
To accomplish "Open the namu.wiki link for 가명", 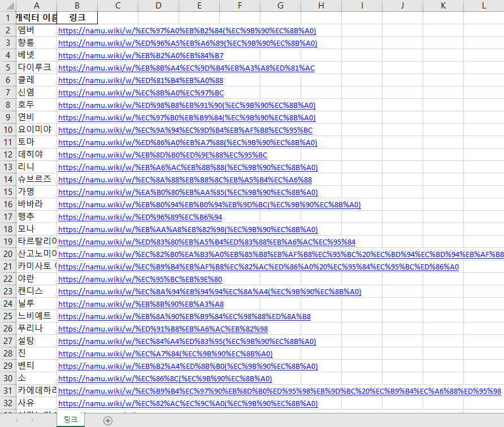I will pyautogui.click(x=188, y=192).
